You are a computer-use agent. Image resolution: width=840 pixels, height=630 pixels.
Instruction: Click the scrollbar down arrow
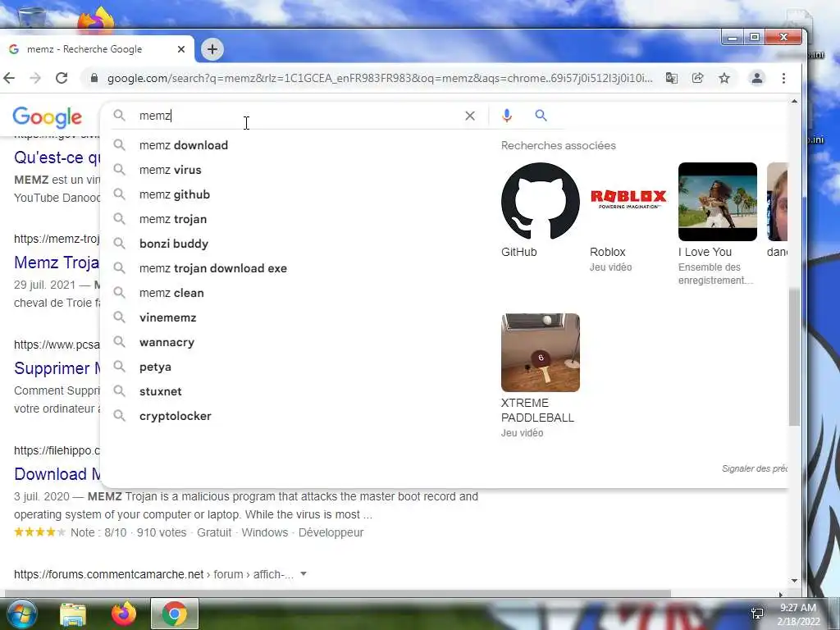pos(794,581)
